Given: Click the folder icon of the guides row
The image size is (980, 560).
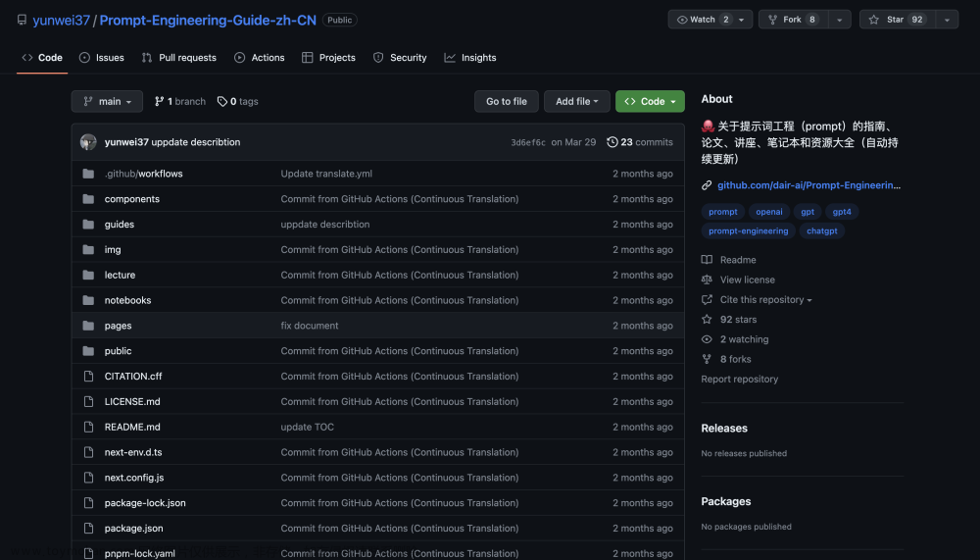Looking at the screenshot, I should (x=88, y=224).
